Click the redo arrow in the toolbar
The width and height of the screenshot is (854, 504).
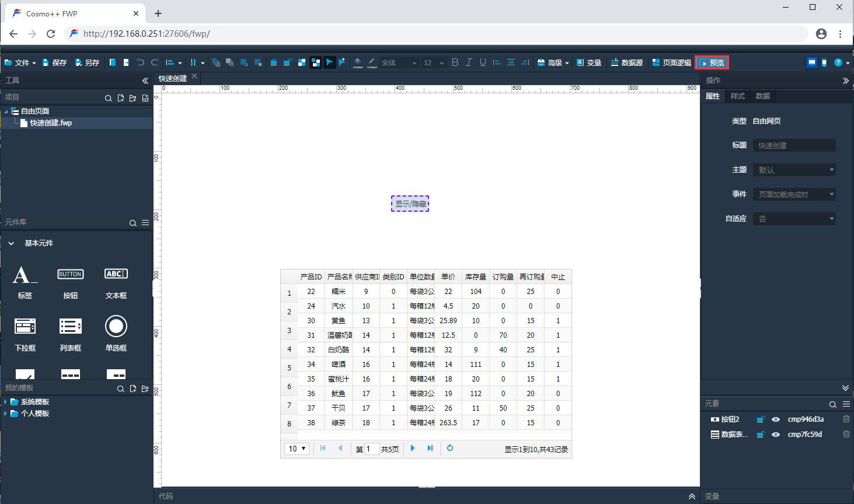[155, 62]
